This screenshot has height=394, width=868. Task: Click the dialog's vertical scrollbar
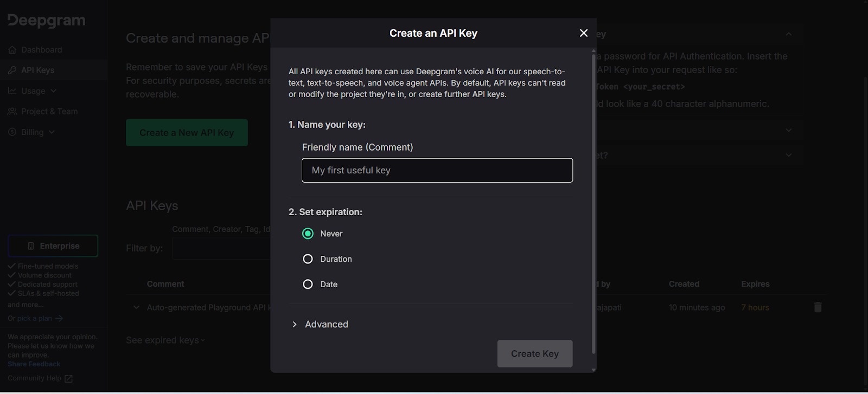tap(593, 206)
